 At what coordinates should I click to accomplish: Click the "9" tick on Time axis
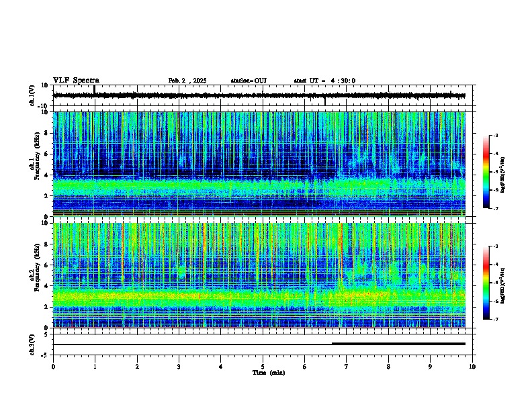click(x=430, y=367)
